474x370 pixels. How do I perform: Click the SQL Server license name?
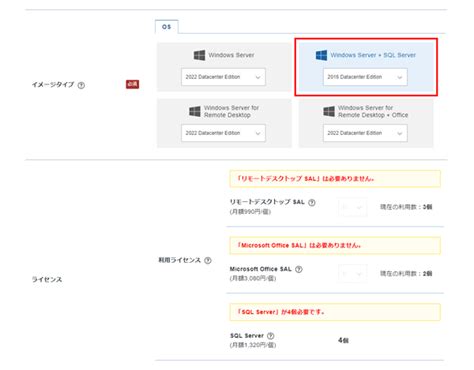point(247,336)
